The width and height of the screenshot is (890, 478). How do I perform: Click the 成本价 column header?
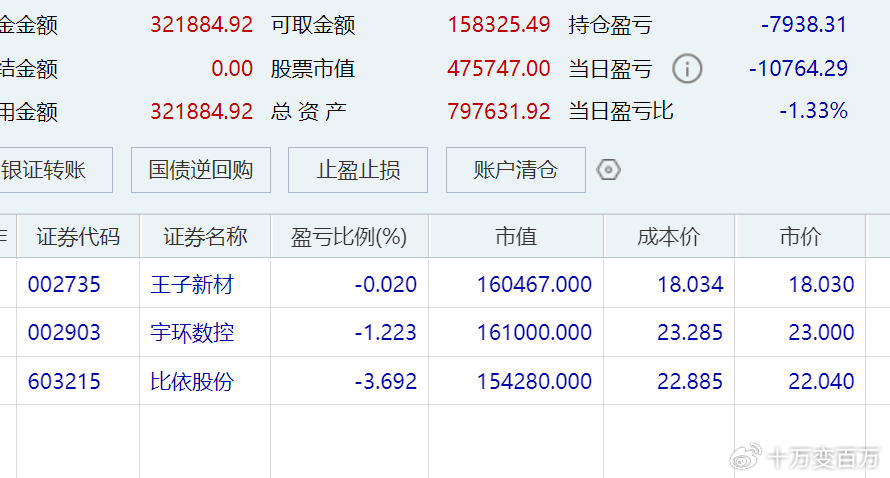[669, 237]
